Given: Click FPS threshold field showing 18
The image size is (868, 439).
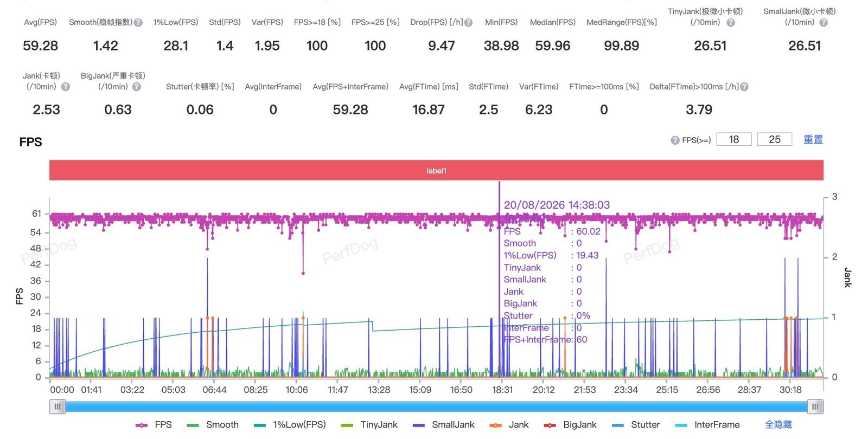Looking at the screenshot, I should tap(734, 139).
